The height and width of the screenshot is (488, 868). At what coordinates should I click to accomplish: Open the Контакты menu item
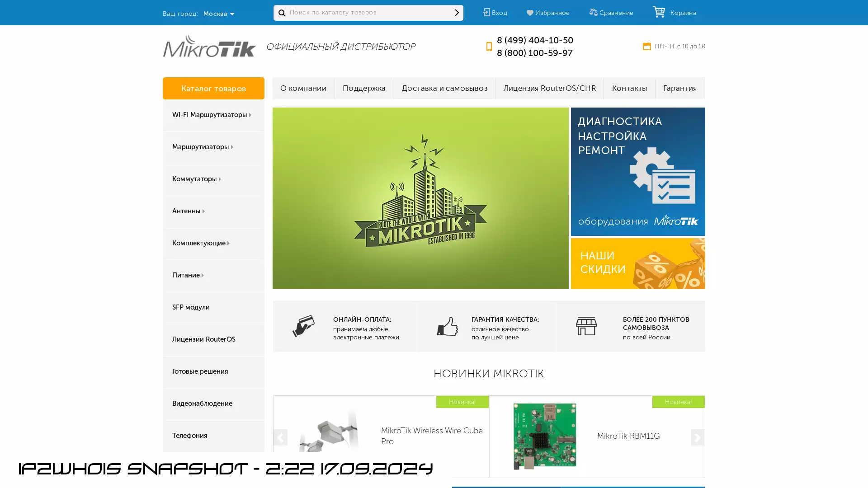click(629, 88)
